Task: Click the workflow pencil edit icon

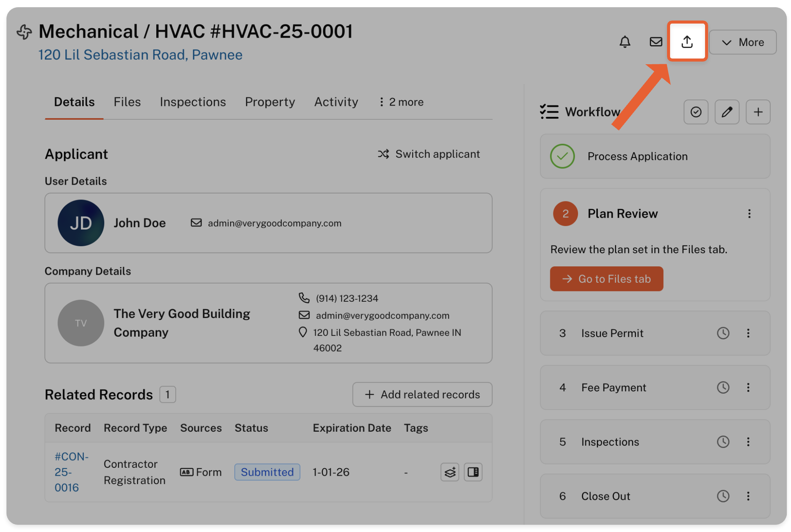Action: tap(727, 112)
